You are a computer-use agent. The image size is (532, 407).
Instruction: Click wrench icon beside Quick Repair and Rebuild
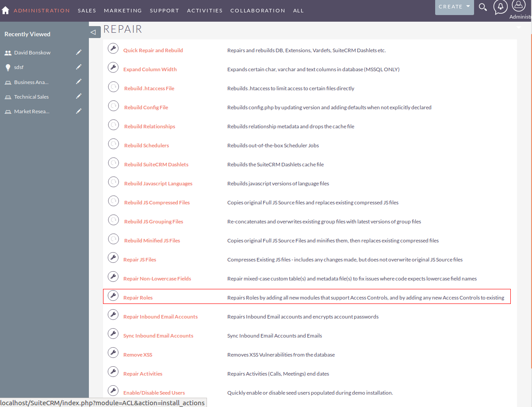point(113,49)
